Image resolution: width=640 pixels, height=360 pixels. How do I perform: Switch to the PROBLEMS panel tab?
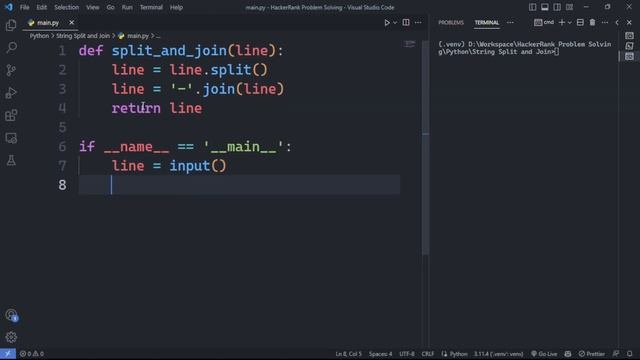click(x=451, y=22)
